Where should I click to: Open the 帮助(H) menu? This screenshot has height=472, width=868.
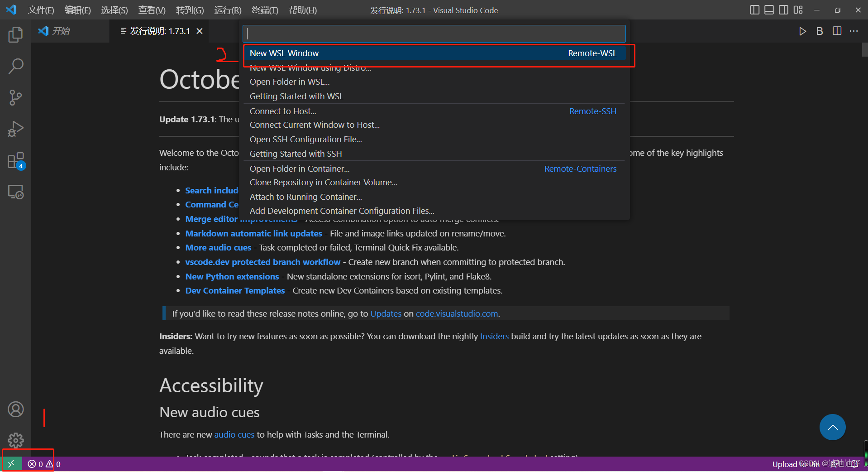303,10
